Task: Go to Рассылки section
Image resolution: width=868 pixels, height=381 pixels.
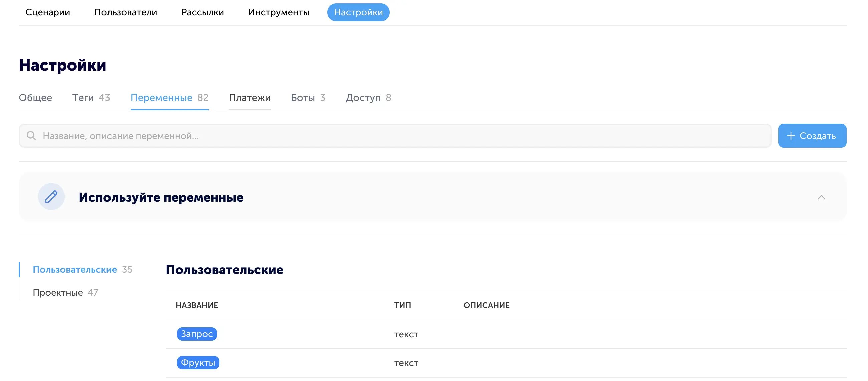Action: click(x=203, y=12)
